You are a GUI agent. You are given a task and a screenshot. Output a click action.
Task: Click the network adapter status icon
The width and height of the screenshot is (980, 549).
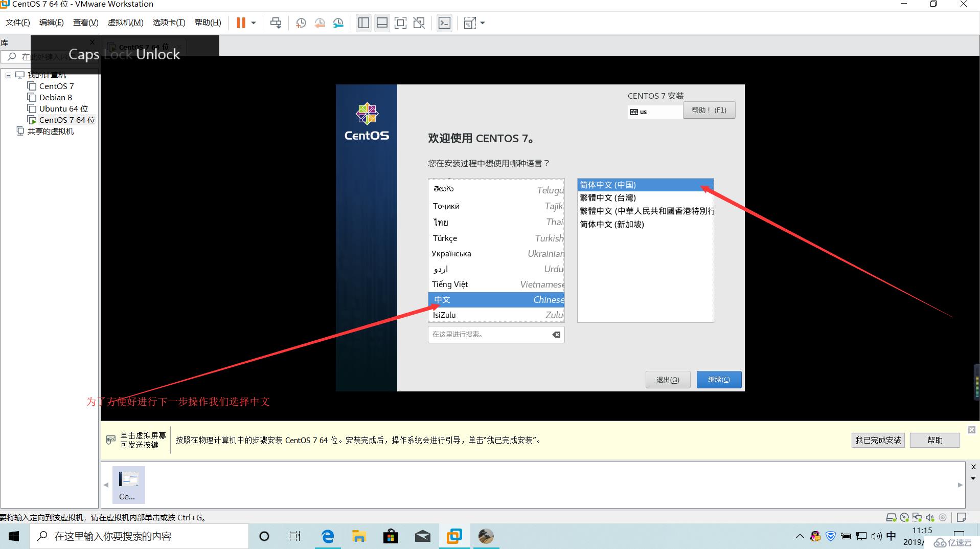[x=917, y=517]
